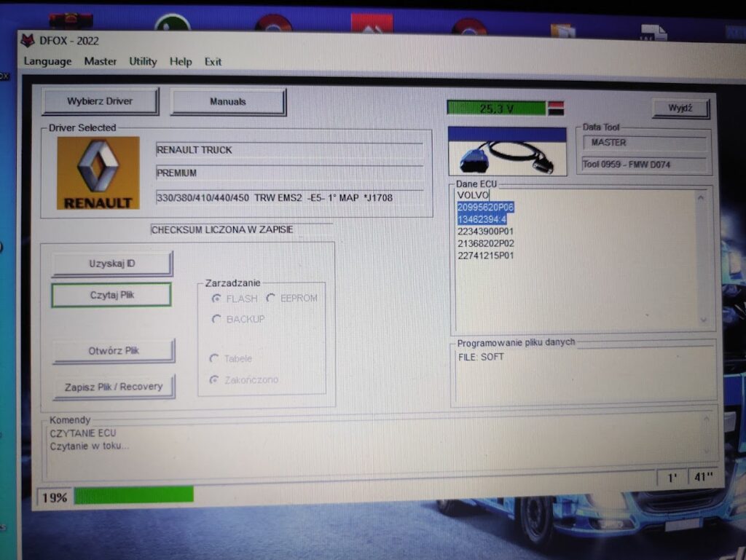Click the green reading progress bar

click(x=133, y=495)
